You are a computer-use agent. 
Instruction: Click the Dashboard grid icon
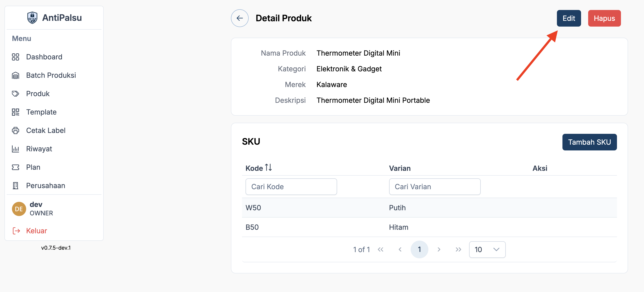click(16, 57)
